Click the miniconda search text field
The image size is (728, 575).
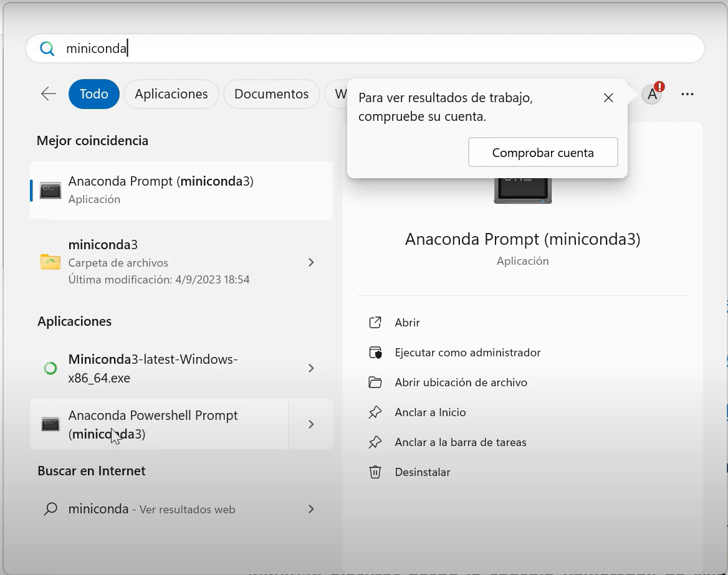tap(365, 48)
